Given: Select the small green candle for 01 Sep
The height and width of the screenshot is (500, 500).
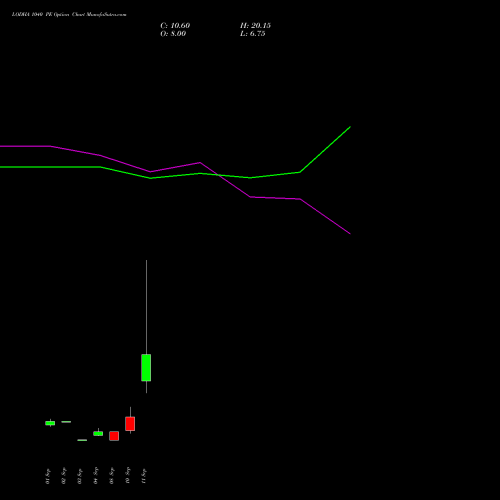Looking at the screenshot, I should click(50, 423).
